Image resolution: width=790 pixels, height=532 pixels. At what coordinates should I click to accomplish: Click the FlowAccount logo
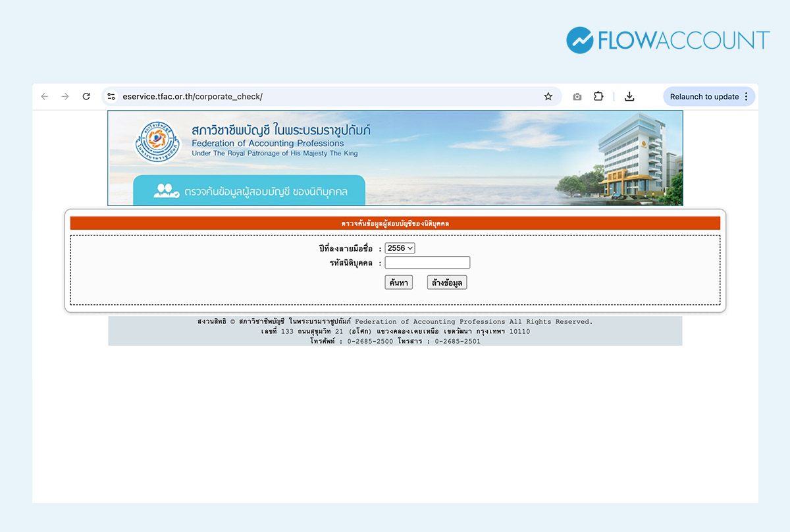[668, 40]
